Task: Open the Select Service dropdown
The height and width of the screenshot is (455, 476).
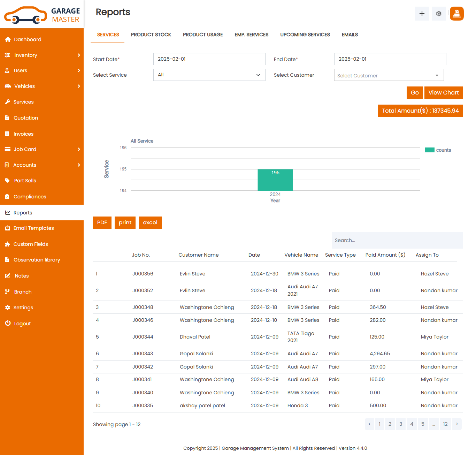Action: [x=209, y=75]
